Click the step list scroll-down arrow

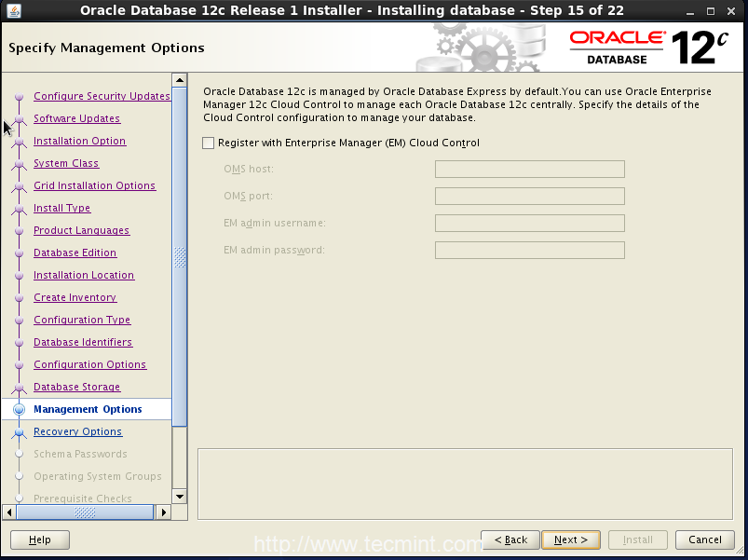click(180, 497)
